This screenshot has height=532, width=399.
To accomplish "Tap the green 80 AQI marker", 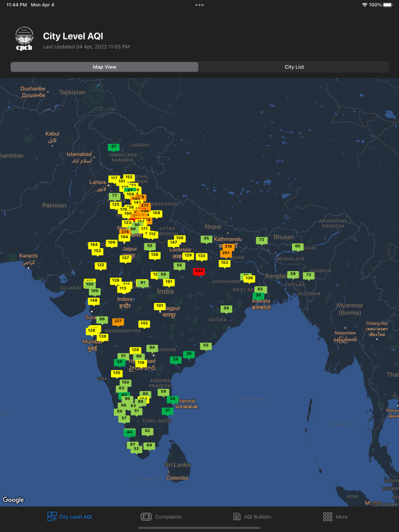I will (x=145, y=394).
